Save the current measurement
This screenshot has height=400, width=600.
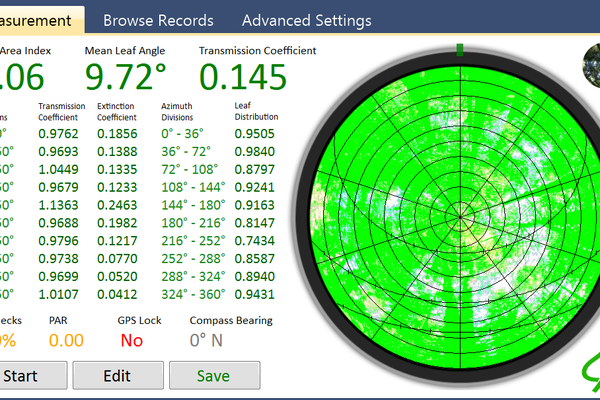pos(215,376)
